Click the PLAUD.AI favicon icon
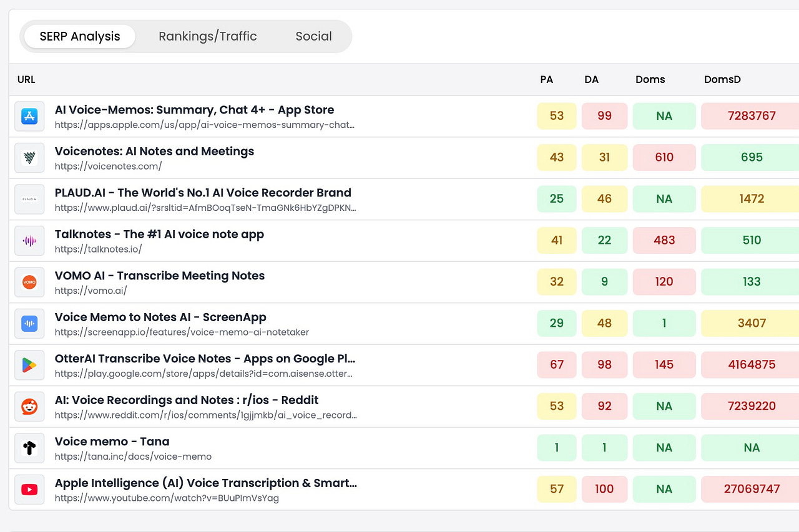Viewport: 799px width, 532px height. (29, 199)
